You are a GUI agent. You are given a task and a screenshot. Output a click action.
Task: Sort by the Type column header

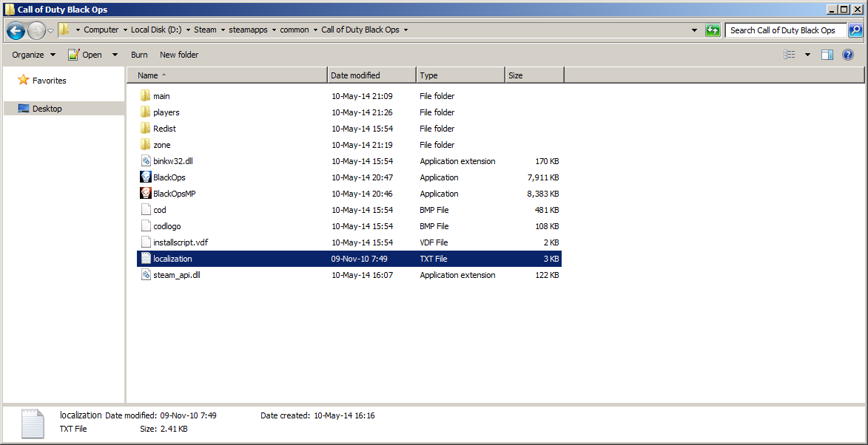coord(460,75)
